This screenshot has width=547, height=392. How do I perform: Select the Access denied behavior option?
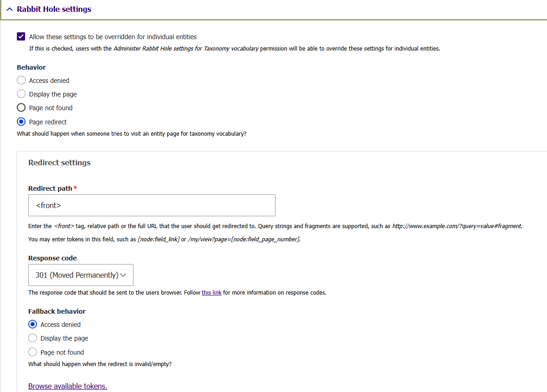(21, 80)
